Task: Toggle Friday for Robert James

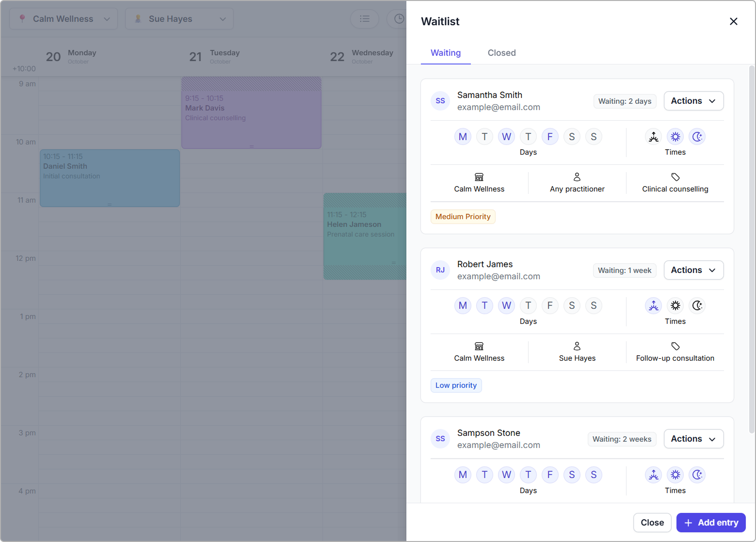Action: pos(549,305)
